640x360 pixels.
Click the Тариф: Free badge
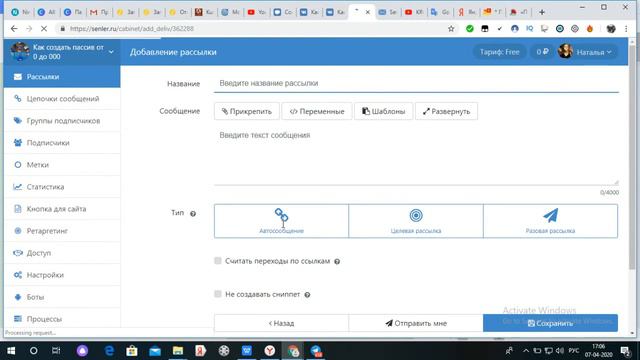point(500,52)
